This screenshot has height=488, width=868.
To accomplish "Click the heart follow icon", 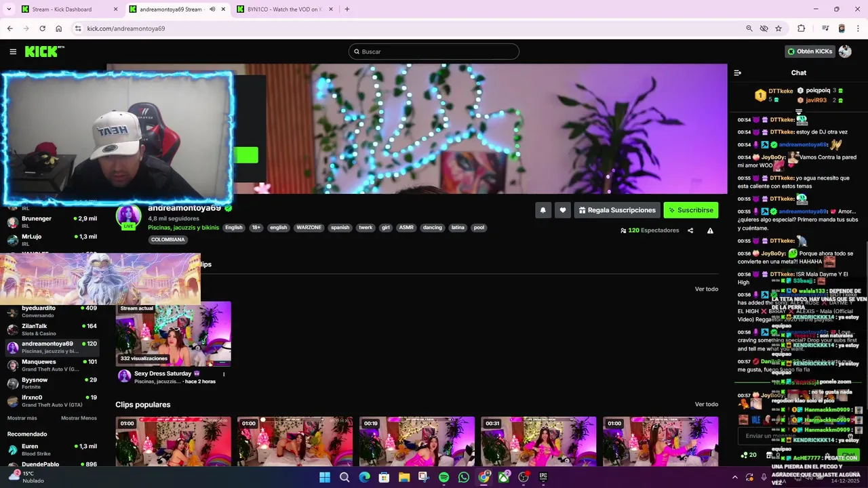I will coord(562,210).
